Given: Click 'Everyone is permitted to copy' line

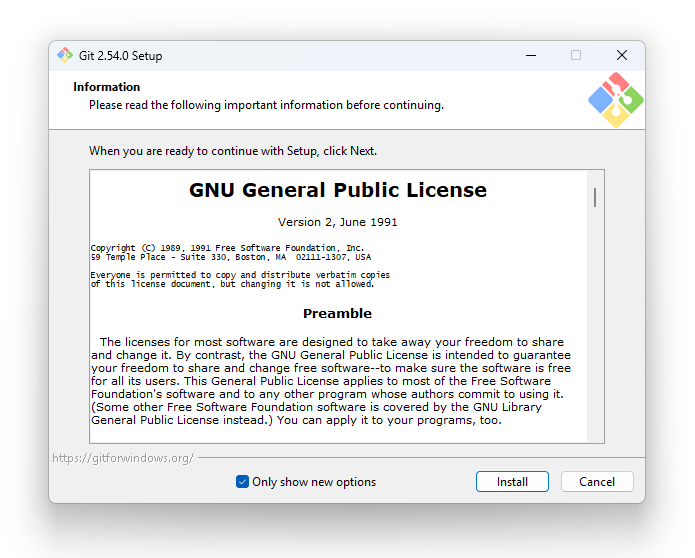Looking at the screenshot, I should (x=240, y=275).
